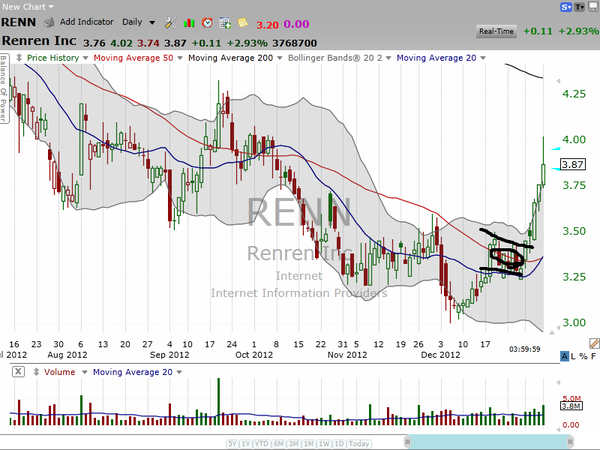
Task: Open the alarm clock alert icon
Action: [207, 23]
